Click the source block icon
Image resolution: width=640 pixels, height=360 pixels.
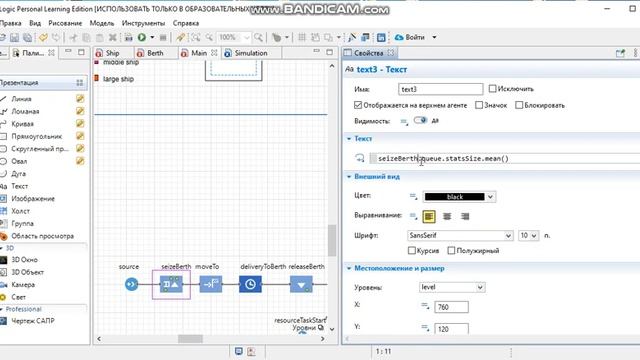pos(131,284)
